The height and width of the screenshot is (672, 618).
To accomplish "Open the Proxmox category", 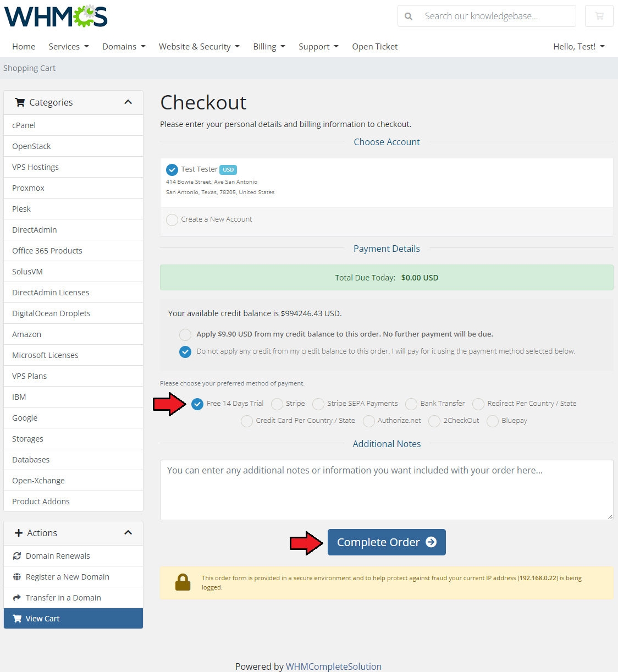I will pos(73,188).
